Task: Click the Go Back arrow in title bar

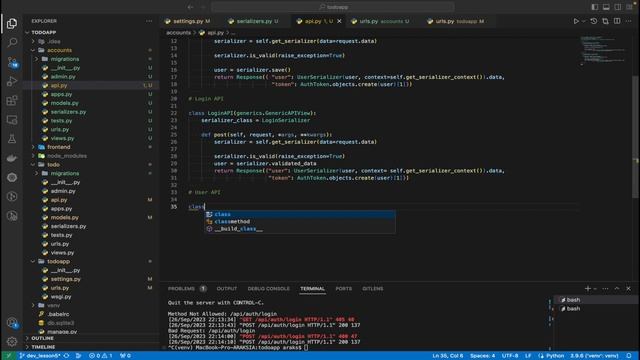Action: click(x=191, y=7)
